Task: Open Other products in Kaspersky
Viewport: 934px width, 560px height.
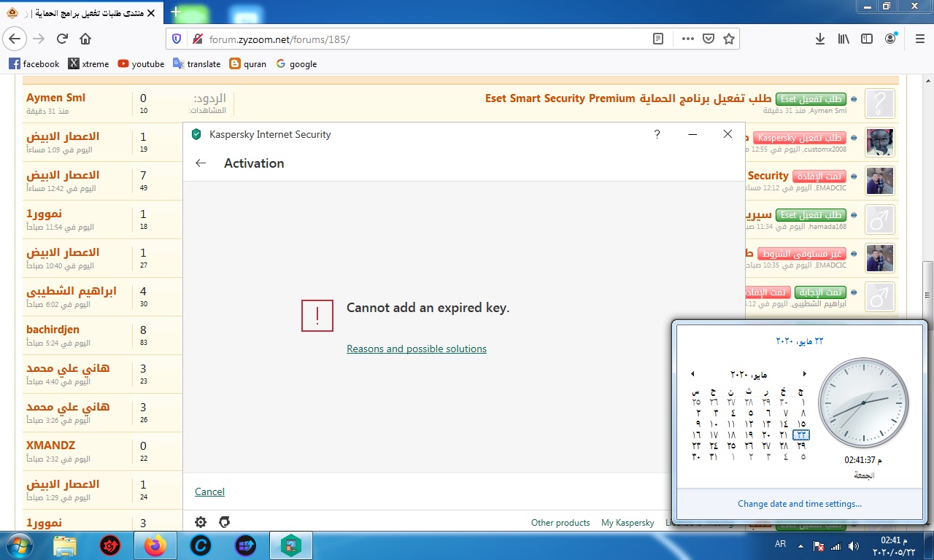Action: tap(560, 523)
